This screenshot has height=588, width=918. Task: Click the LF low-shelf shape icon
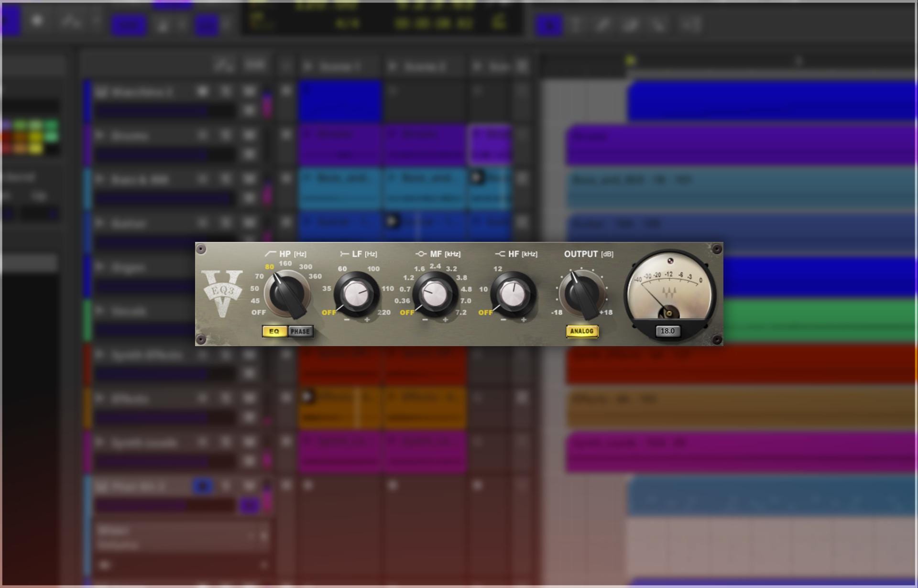pos(344,254)
